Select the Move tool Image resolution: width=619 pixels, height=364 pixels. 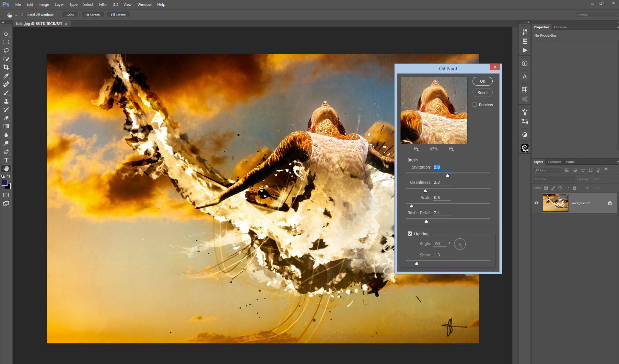coord(6,34)
